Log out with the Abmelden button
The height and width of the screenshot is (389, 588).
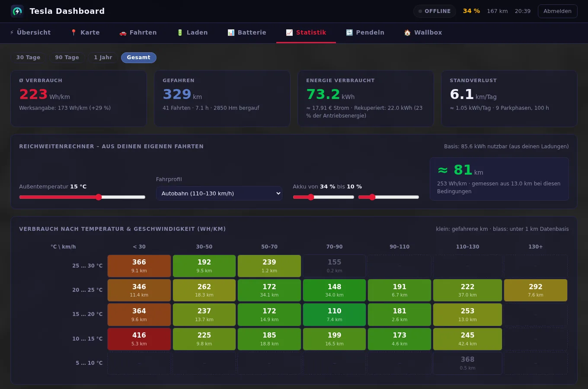(x=557, y=11)
